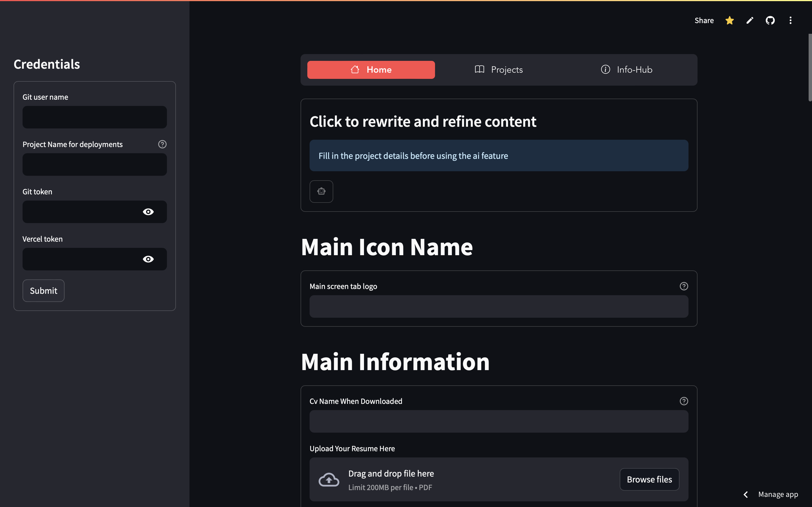The height and width of the screenshot is (507, 812).
Task: Focus the Git user name field
Action: [x=95, y=117]
